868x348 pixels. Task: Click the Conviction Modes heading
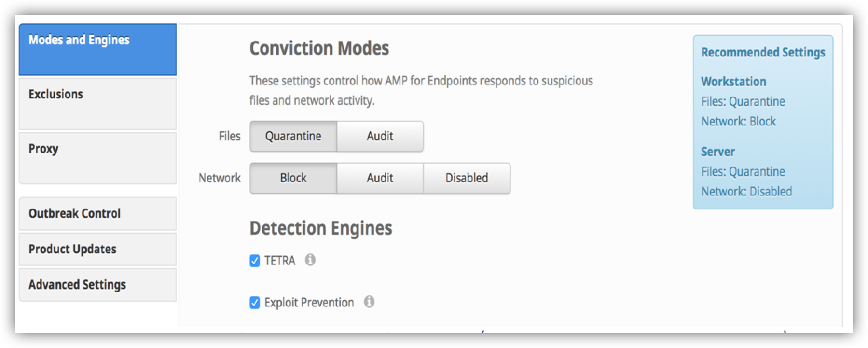pos(319,48)
